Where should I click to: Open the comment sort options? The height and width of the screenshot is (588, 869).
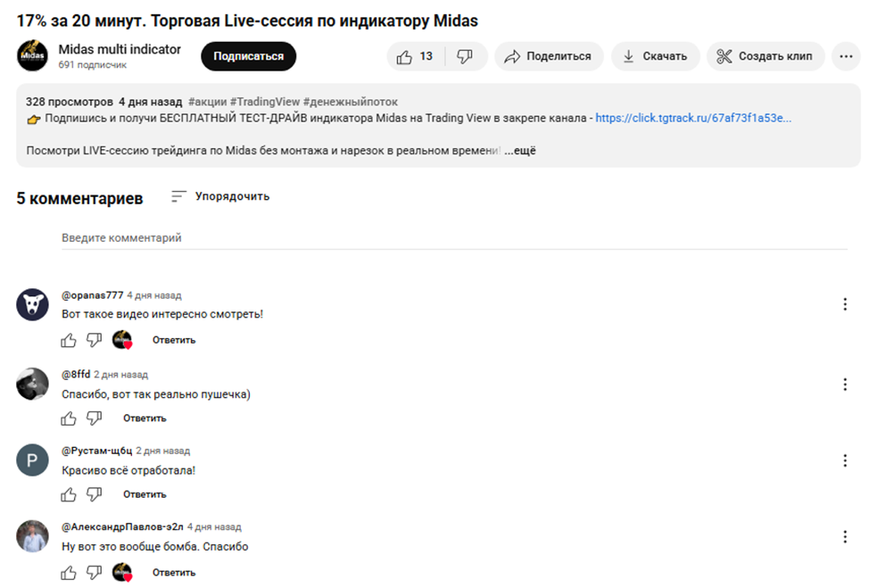click(220, 196)
